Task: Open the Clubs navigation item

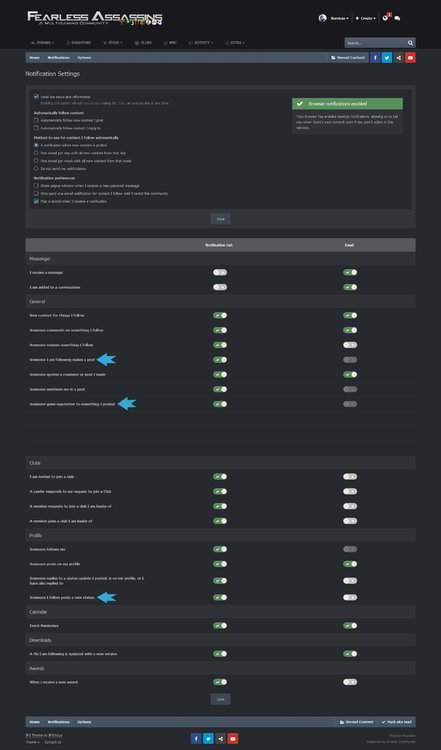Action: coord(143,43)
